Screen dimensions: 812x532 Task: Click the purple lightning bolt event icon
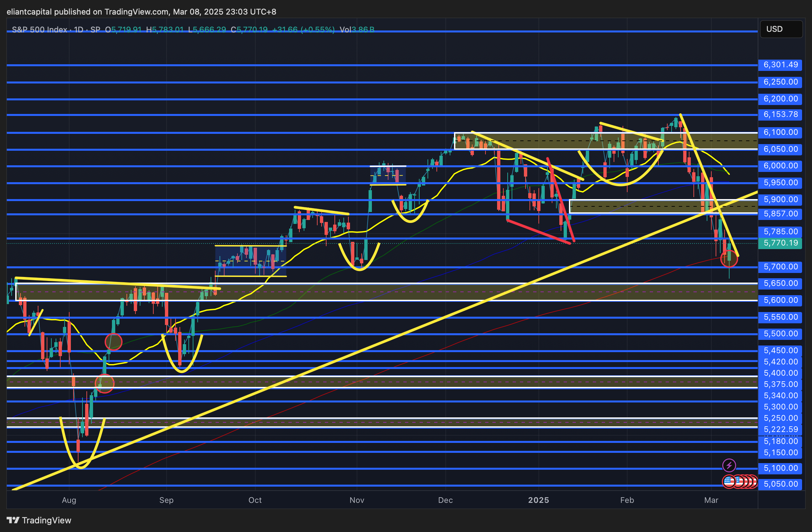coord(729,465)
